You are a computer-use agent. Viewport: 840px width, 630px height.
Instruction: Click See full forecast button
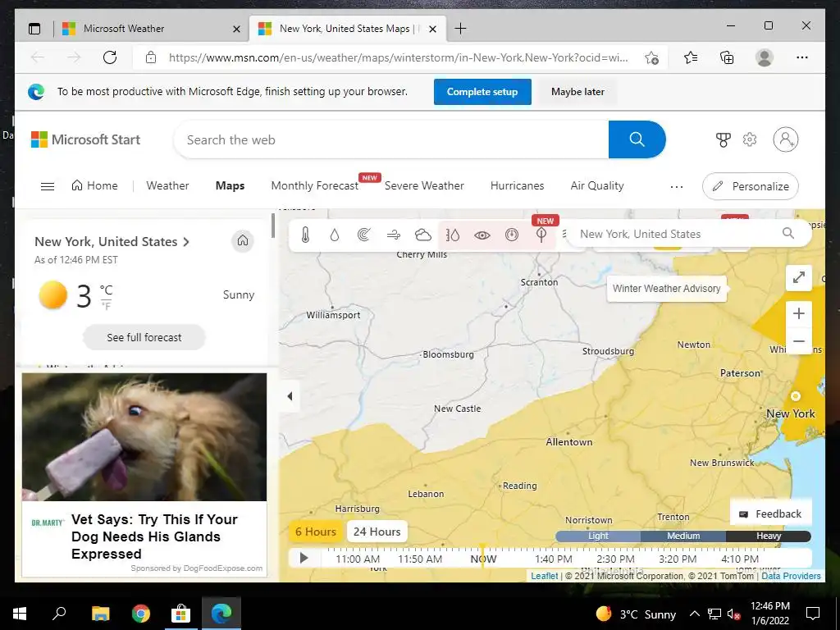pos(144,337)
